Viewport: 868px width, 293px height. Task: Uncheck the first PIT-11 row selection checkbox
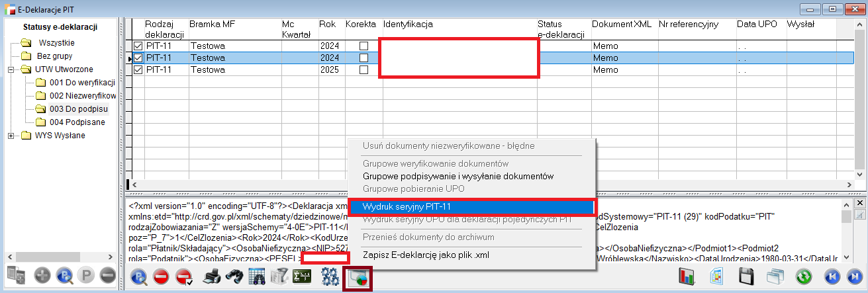[x=138, y=46]
